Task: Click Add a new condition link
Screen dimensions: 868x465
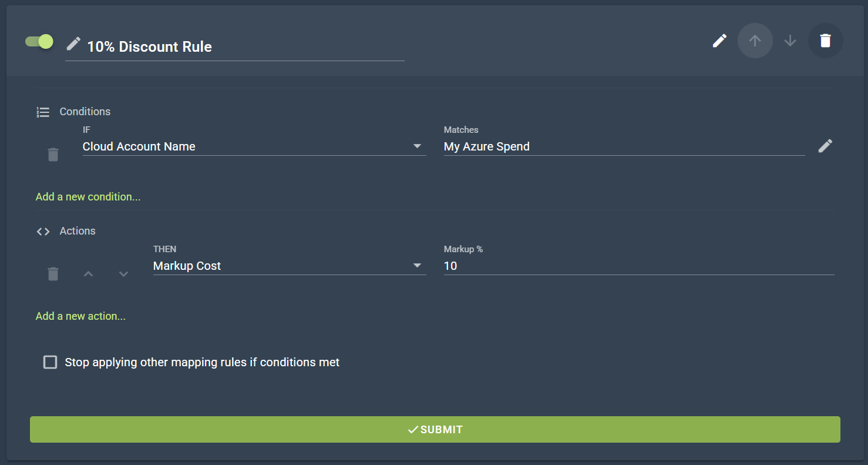Action: click(x=88, y=197)
